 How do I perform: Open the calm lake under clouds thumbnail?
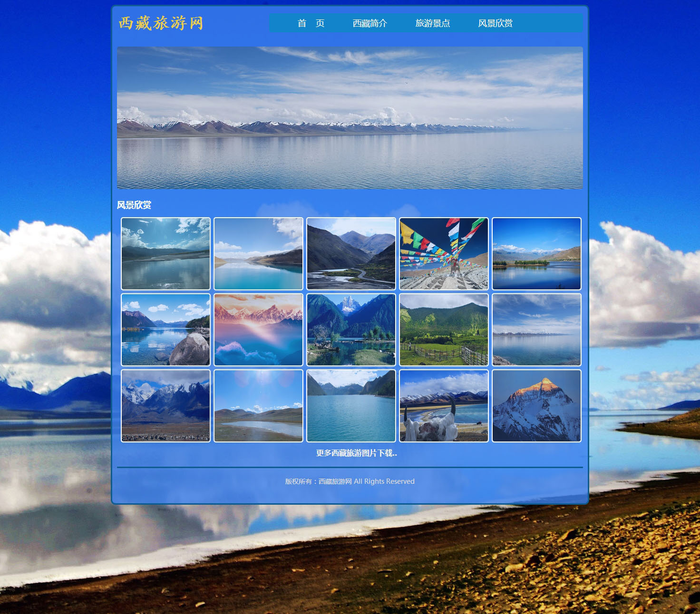536,330
